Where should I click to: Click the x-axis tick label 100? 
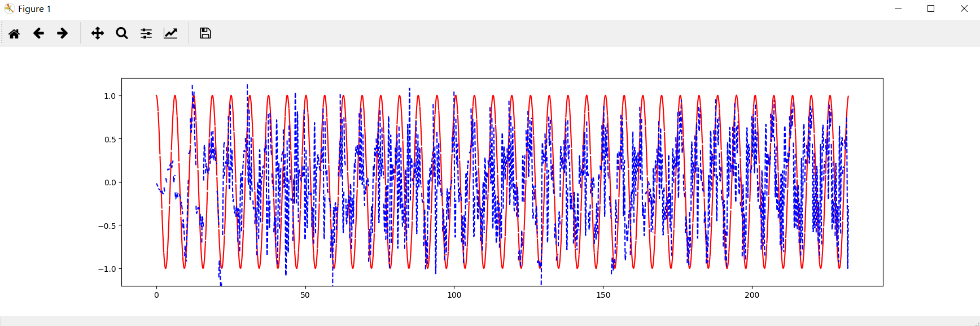454,295
